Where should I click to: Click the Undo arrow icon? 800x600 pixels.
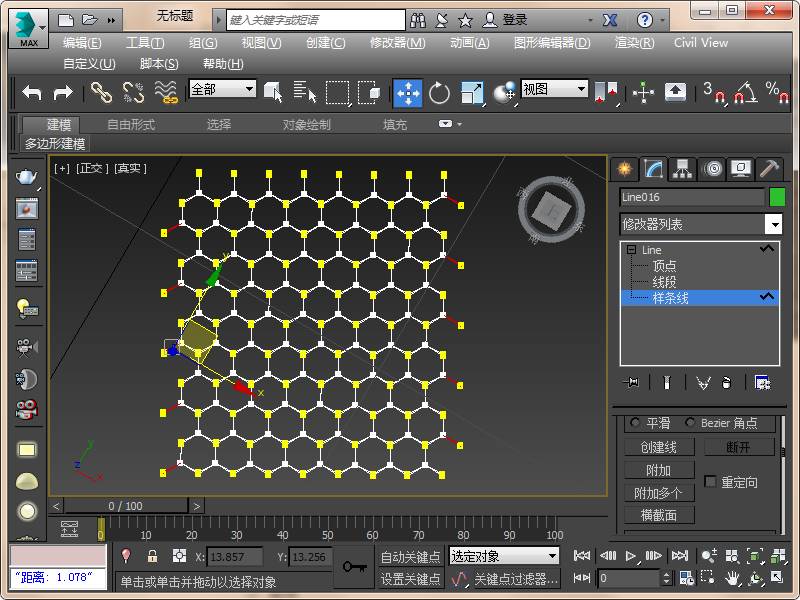[x=32, y=92]
